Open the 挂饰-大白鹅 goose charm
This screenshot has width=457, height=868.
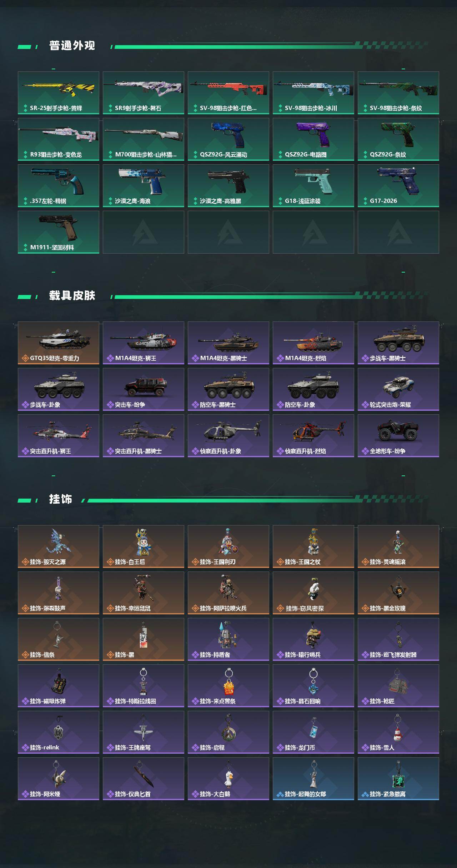click(228, 779)
